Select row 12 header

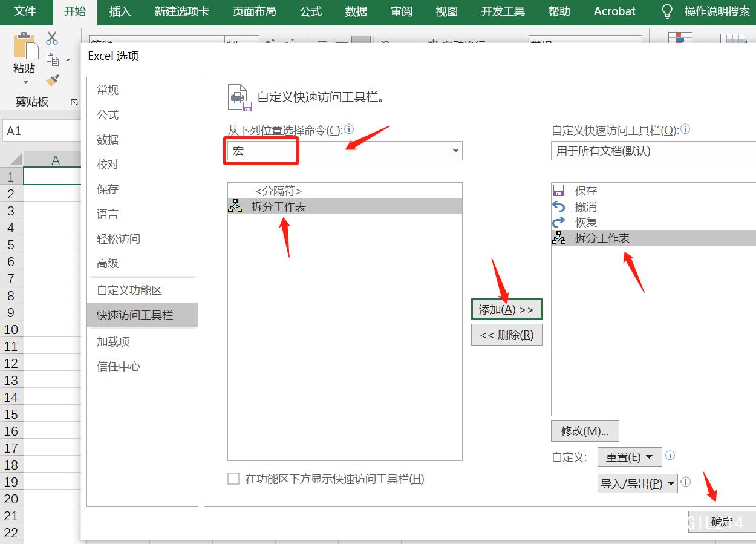[x=11, y=363]
